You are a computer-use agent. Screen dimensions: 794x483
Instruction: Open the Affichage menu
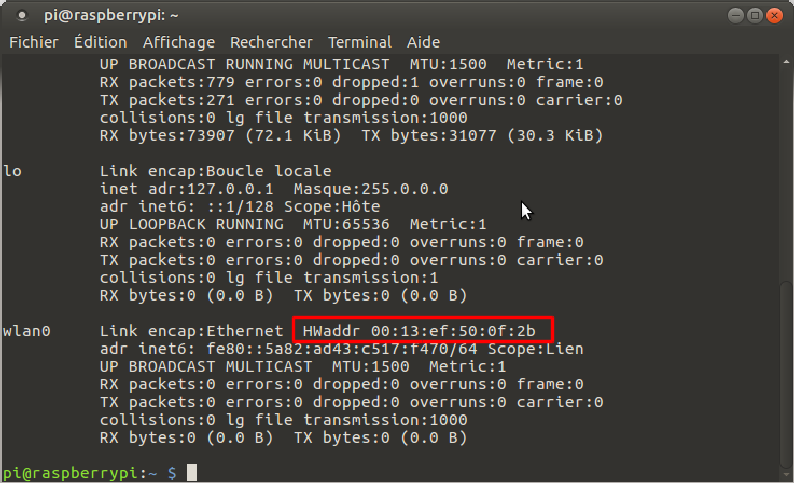[x=178, y=42]
